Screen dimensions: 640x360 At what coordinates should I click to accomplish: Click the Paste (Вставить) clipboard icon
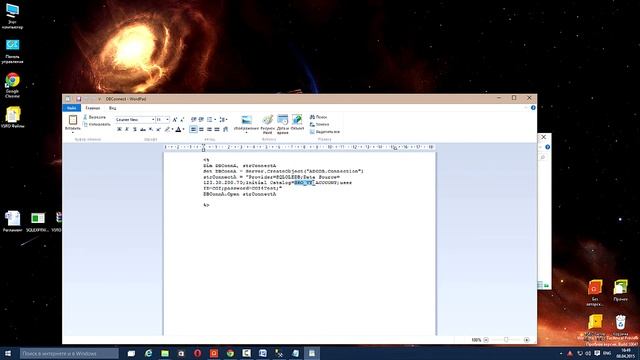pos(73,120)
